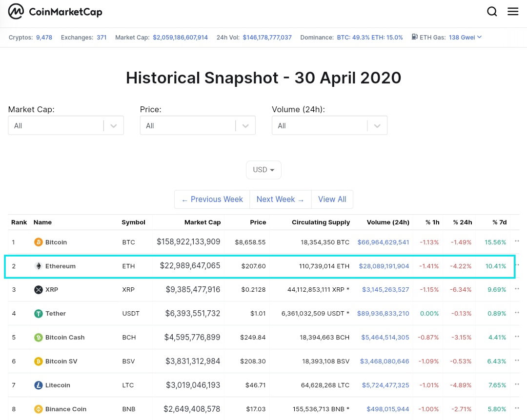Open the Bitcoin SV name link
The image size is (527, 420).
pos(61,361)
